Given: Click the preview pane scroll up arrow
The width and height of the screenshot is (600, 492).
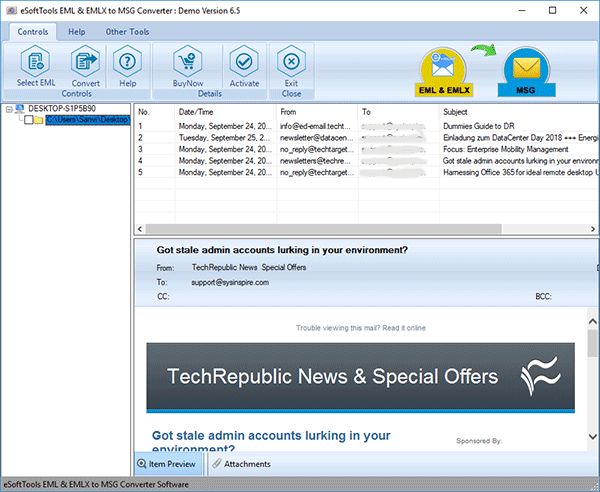Looking at the screenshot, I should [593, 322].
